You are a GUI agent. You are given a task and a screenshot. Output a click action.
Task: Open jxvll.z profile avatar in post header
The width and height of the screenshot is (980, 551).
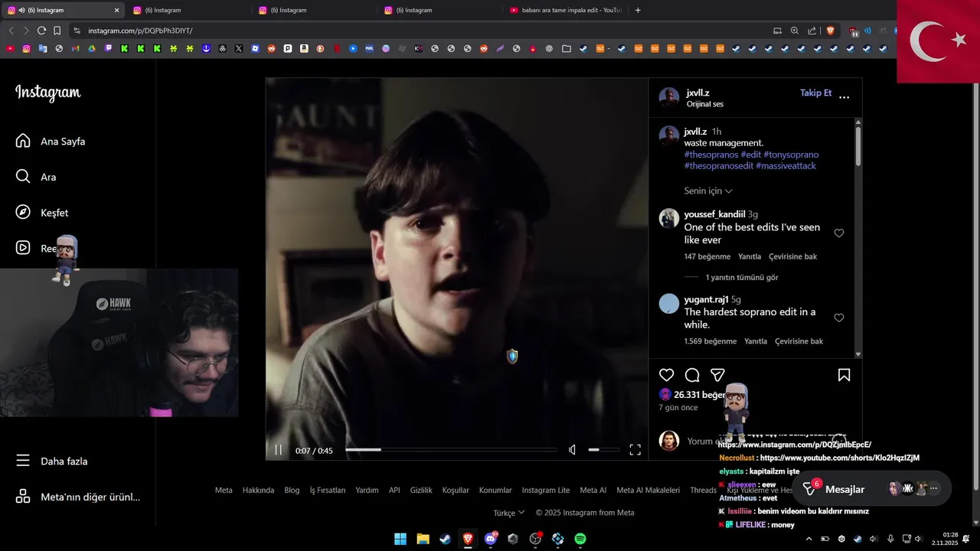pos(669,97)
